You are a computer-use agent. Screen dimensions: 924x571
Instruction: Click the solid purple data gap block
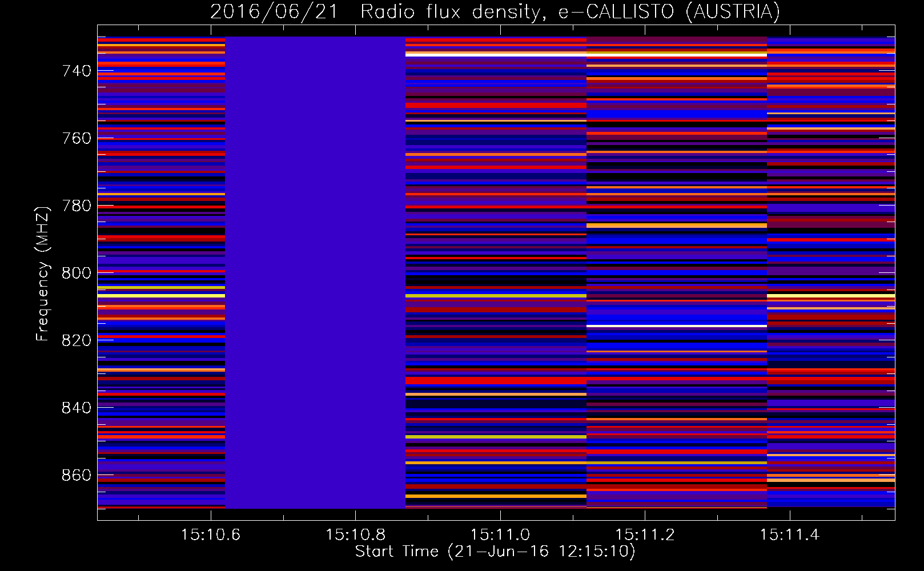315,272
